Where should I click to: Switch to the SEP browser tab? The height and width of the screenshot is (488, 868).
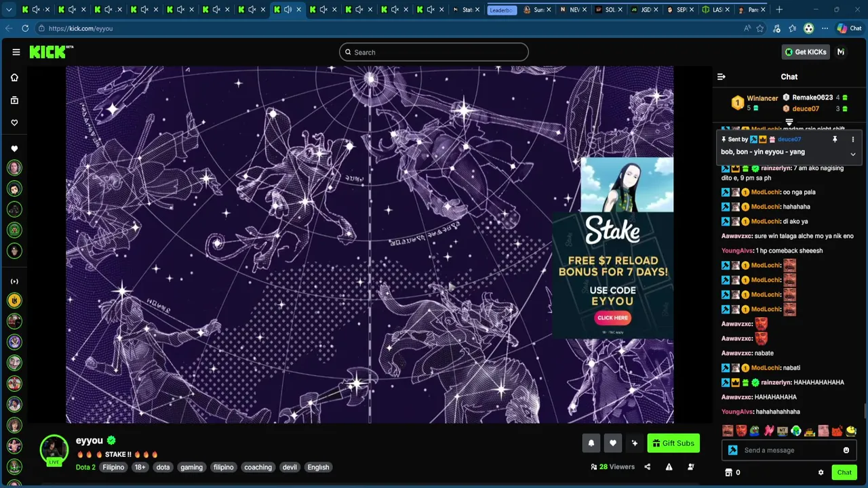coord(680,9)
